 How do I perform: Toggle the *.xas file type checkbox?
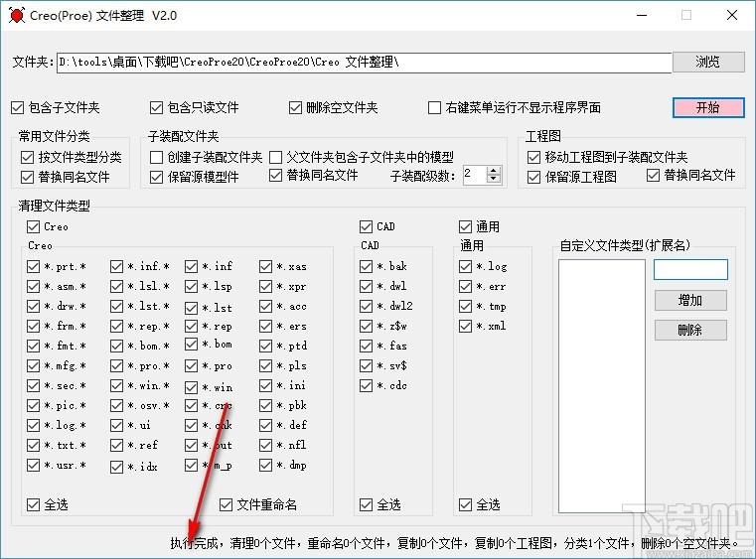click(265, 266)
